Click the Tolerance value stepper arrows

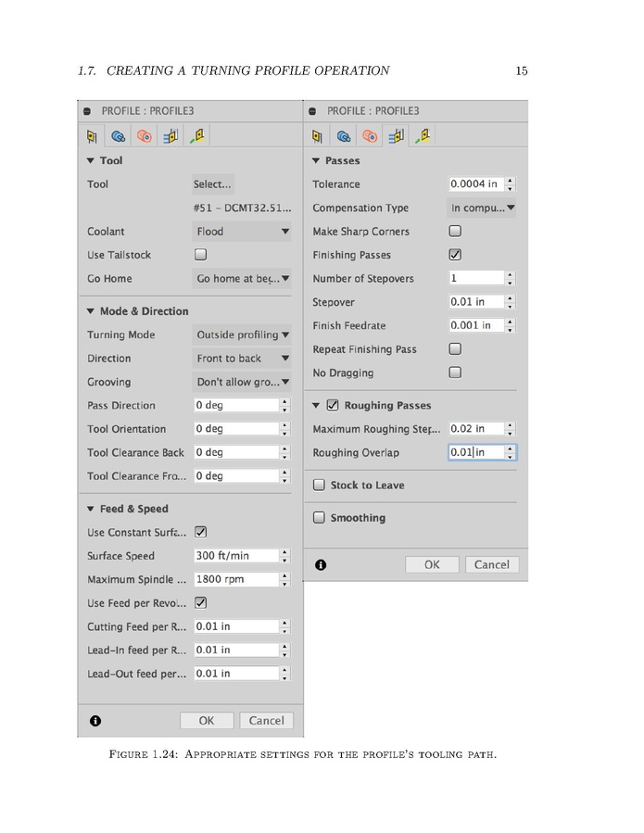(x=511, y=184)
